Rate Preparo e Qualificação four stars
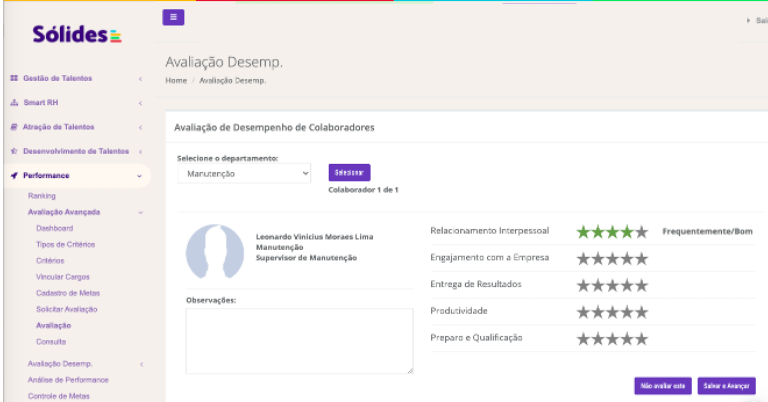The height and width of the screenshot is (402, 768). coord(627,339)
